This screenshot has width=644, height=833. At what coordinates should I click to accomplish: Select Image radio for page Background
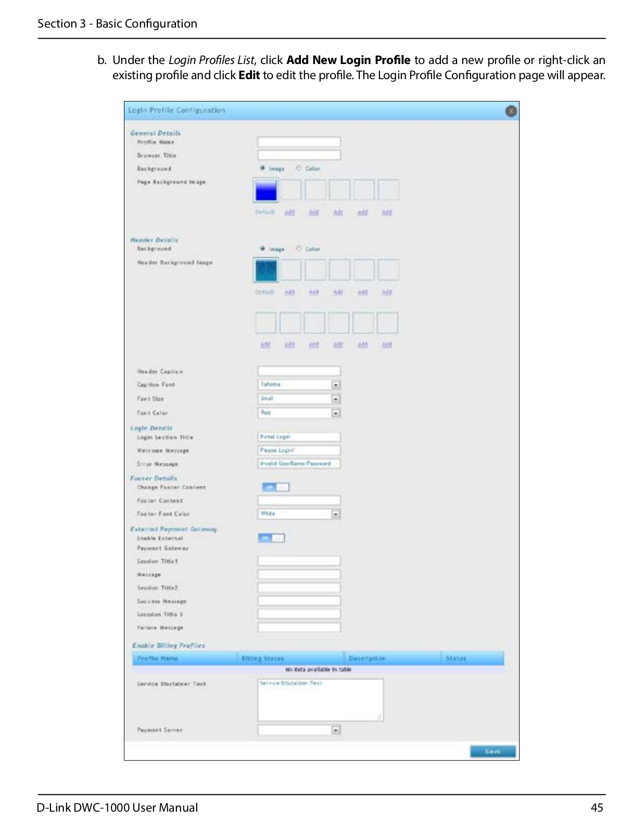click(x=263, y=168)
